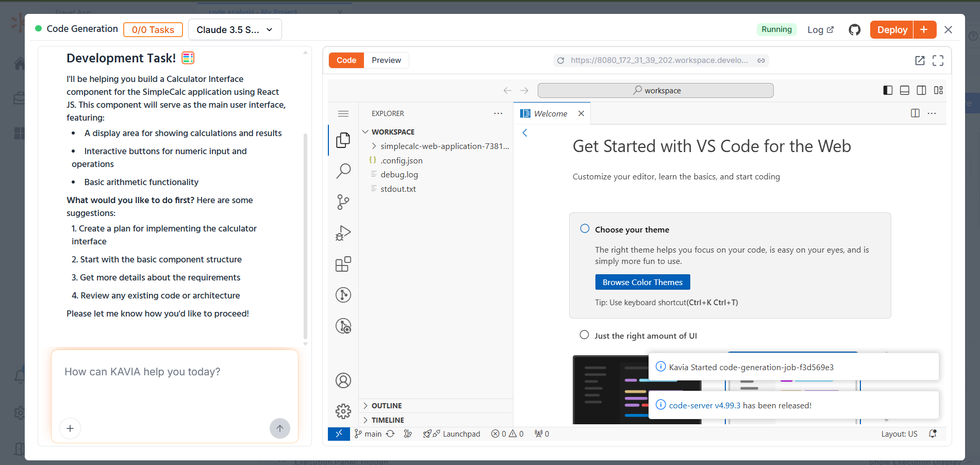This screenshot has width=980, height=465.
Task: Open editor more actions menu
Action: (932, 113)
